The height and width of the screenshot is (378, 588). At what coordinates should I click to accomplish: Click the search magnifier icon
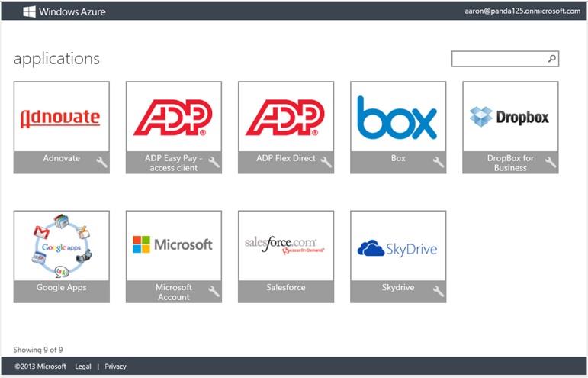[x=551, y=59]
